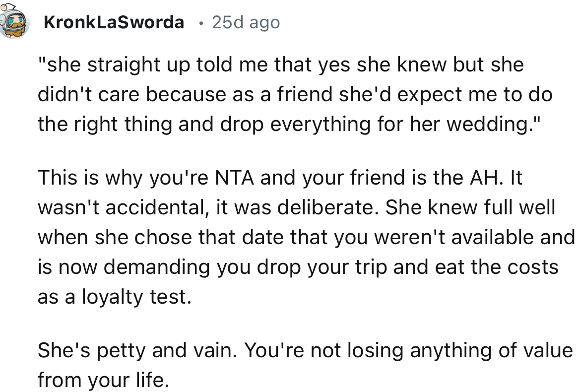Viewport: 580px width, 392px height.
Task: Click the "25d ago" comment timestamp
Action: tap(246, 22)
